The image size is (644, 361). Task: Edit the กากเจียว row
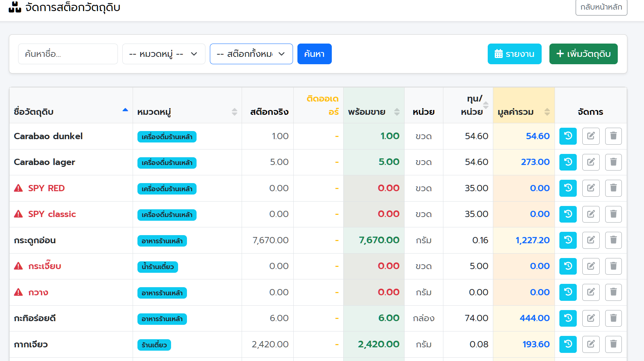click(591, 344)
